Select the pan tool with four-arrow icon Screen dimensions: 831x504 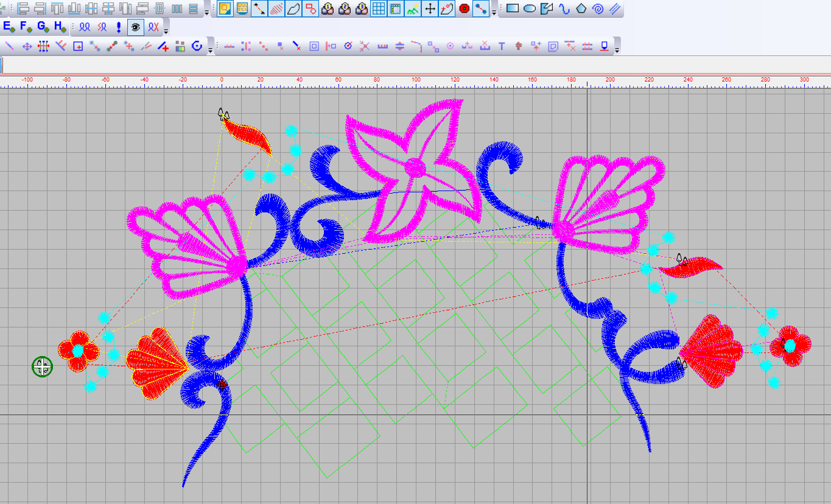click(430, 10)
